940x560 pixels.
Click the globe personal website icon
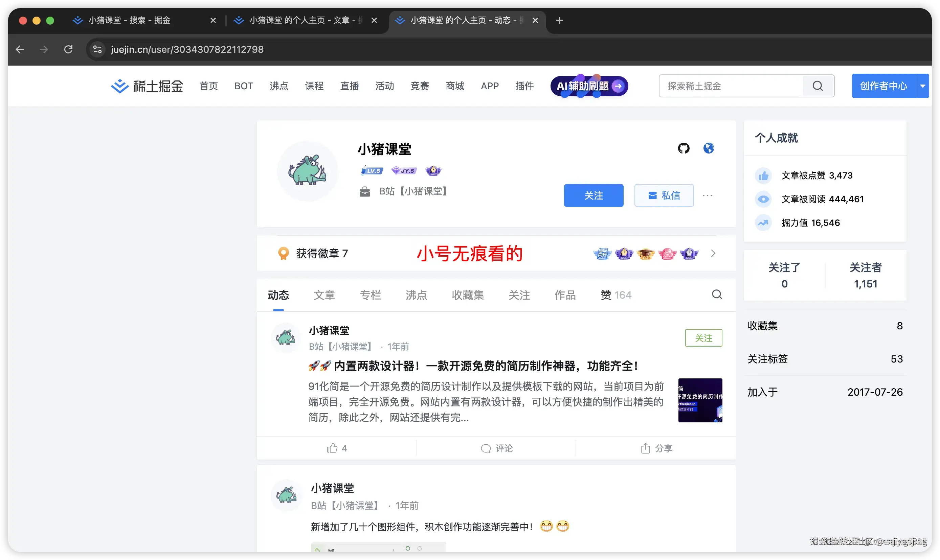(x=709, y=148)
